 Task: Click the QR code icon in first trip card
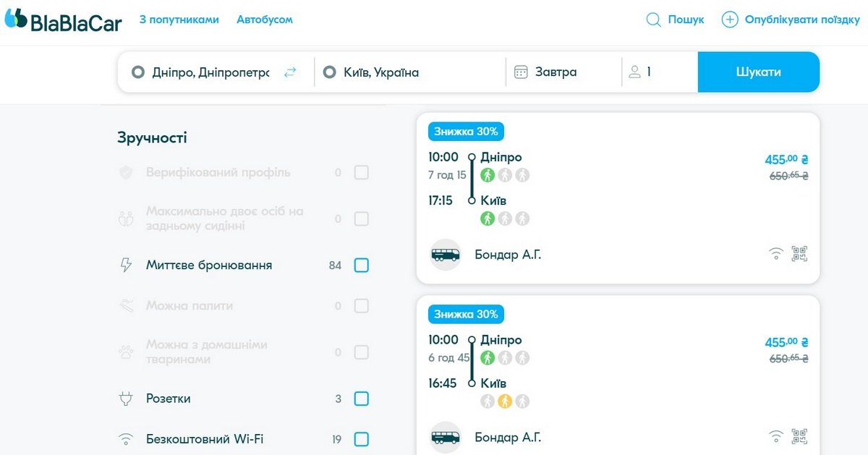(x=799, y=254)
